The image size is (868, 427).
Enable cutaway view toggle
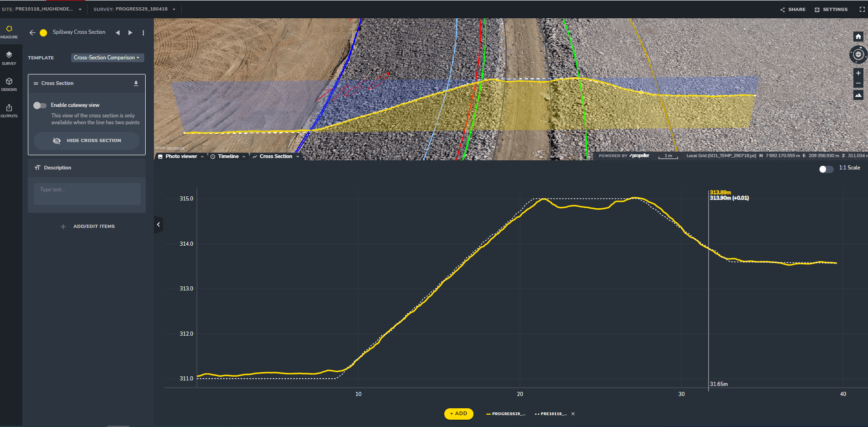pyautogui.click(x=40, y=105)
